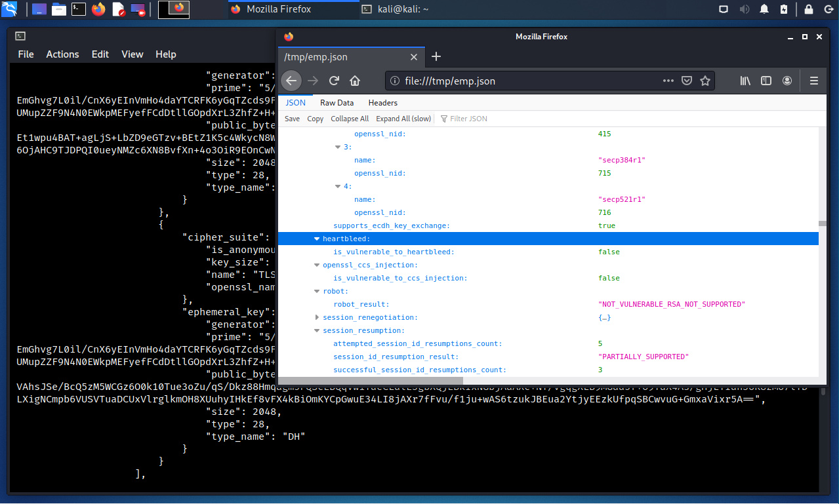839x504 pixels.
Task: Expand the session_renegotiation node
Action: point(317,318)
